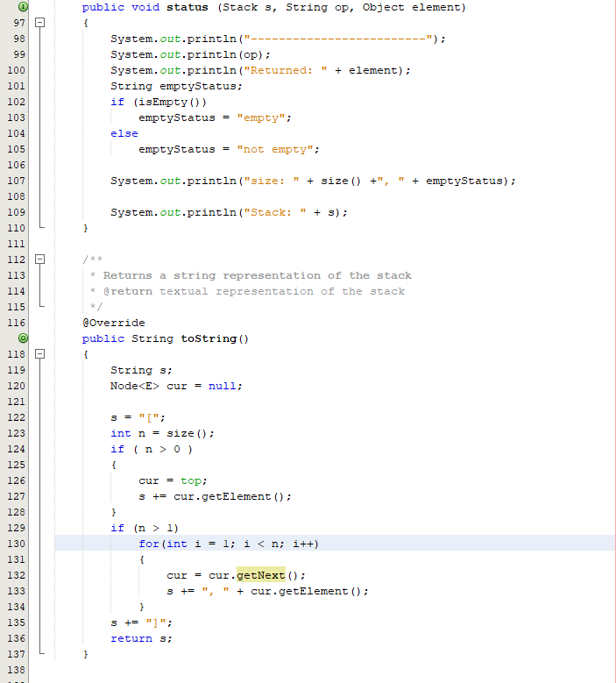616x683 pixels.
Task: Click the @Override annotation
Action: click(x=114, y=323)
